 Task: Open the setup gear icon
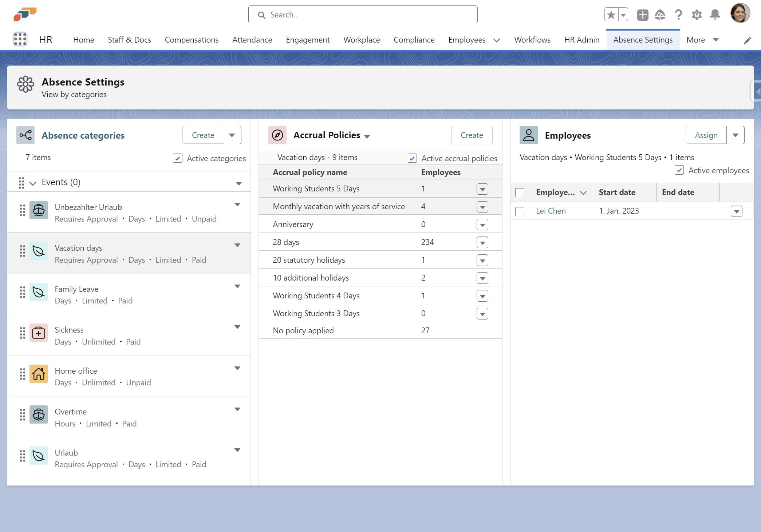[x=697, y=15]
